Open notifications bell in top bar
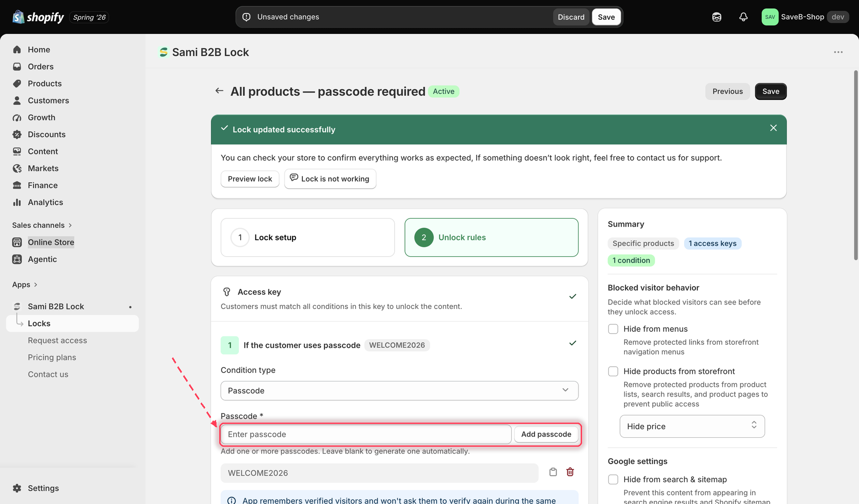Viewport: 859px width, 504px height. (x=743, y=17)
